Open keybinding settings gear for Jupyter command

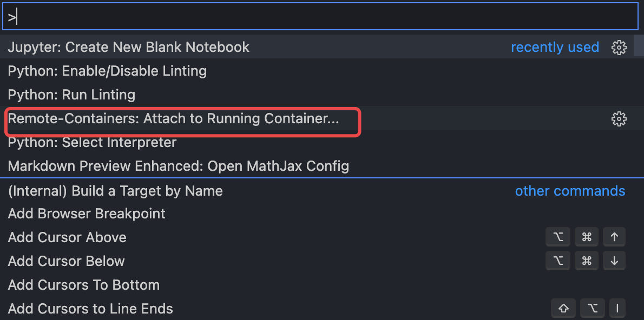(x=619, y=47)
